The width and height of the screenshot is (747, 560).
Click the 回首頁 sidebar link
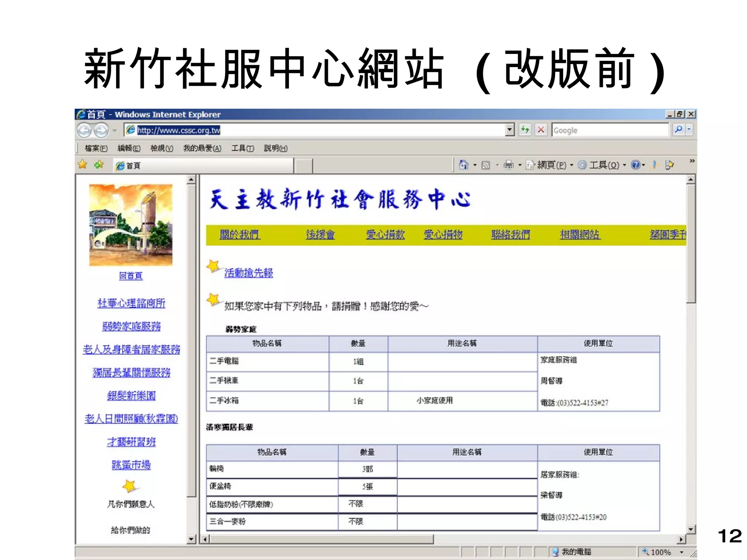click(x=131, y=276)
